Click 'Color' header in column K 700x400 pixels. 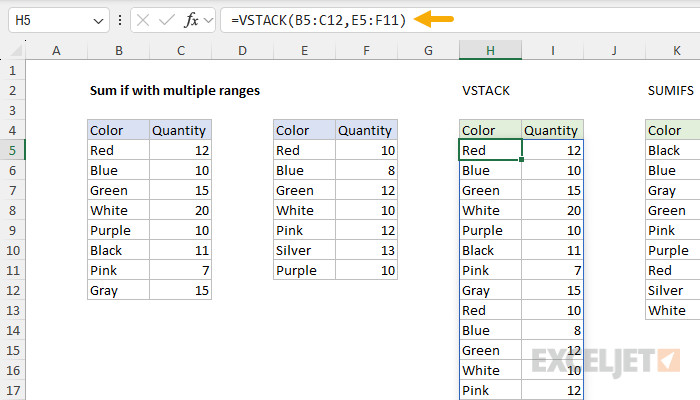coord(673,130)
